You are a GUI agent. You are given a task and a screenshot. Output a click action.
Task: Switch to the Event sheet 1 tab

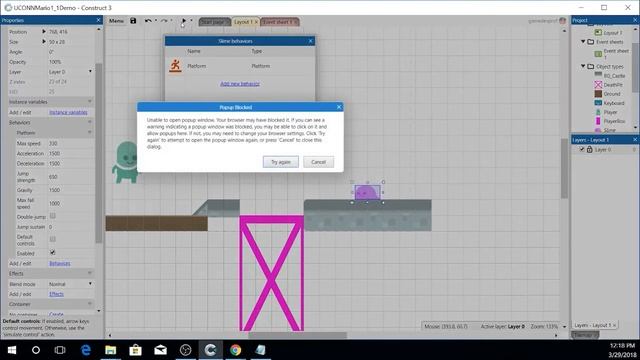(x=280, y=22)
